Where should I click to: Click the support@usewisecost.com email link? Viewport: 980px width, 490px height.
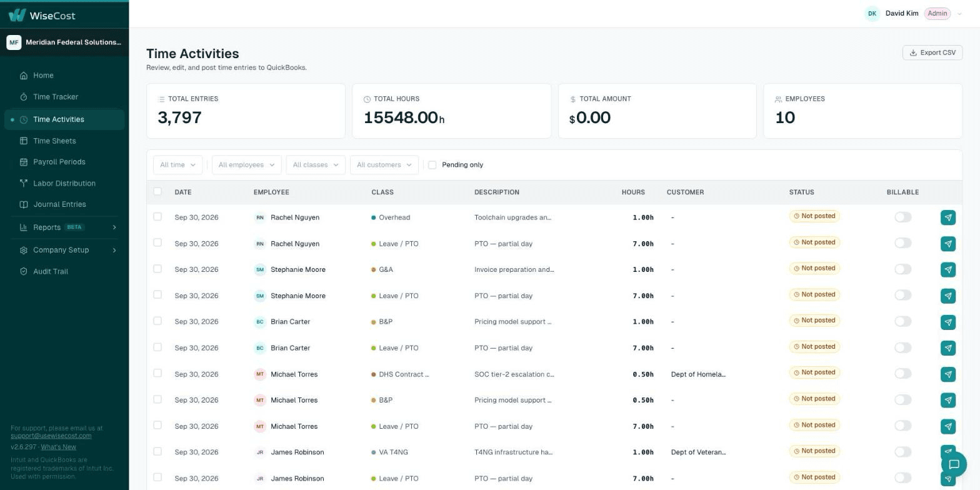click(x=51, y=436)
